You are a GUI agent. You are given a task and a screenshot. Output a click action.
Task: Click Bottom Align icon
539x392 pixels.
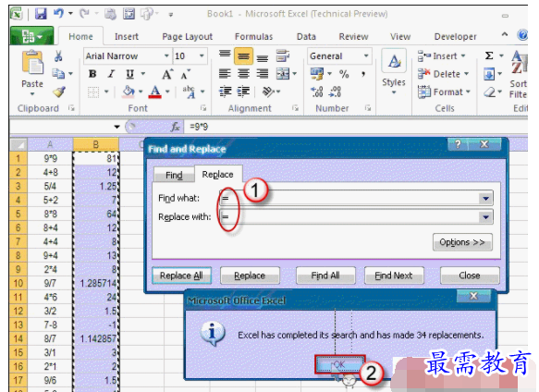point(263,57)
